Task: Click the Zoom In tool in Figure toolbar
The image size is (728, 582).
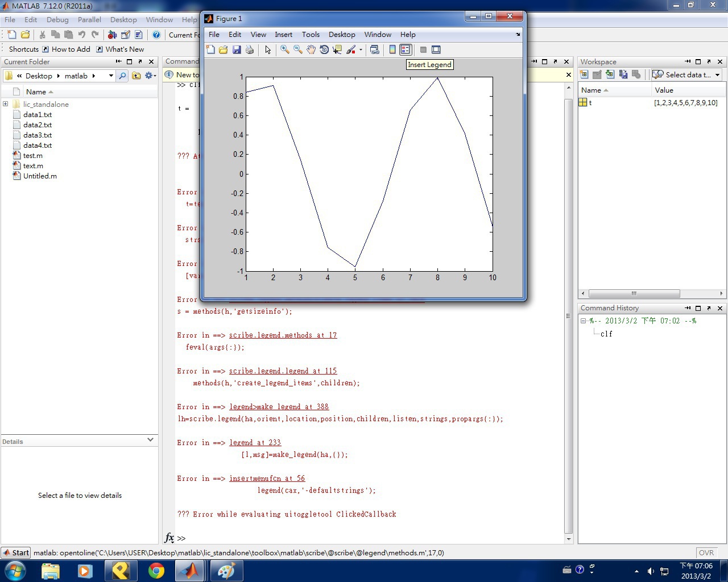Action: (x=284, y=50)
